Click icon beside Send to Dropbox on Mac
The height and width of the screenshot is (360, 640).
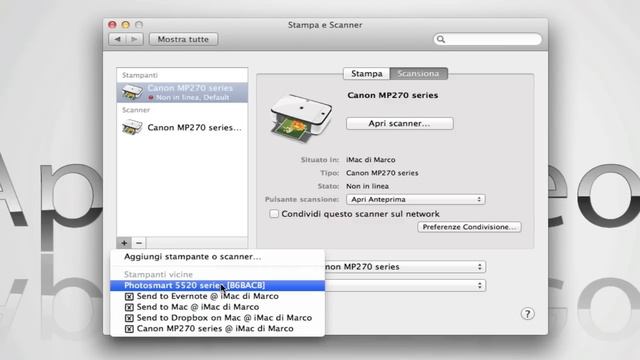(x=129, y=318)
